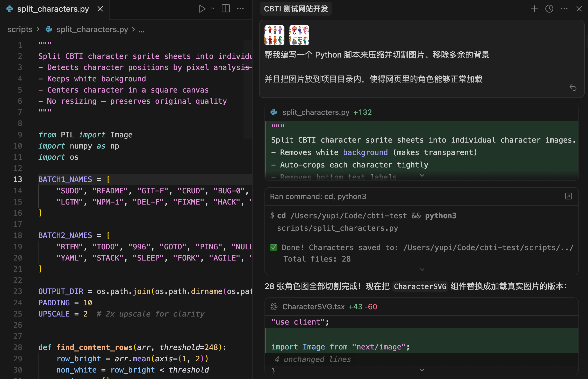Open the first attached sprite sheet thumbnail

(274, 35)
